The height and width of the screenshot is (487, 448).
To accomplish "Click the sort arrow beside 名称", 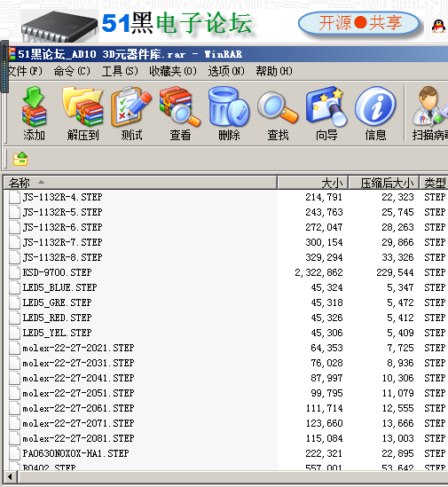I will tap(41, 182).
